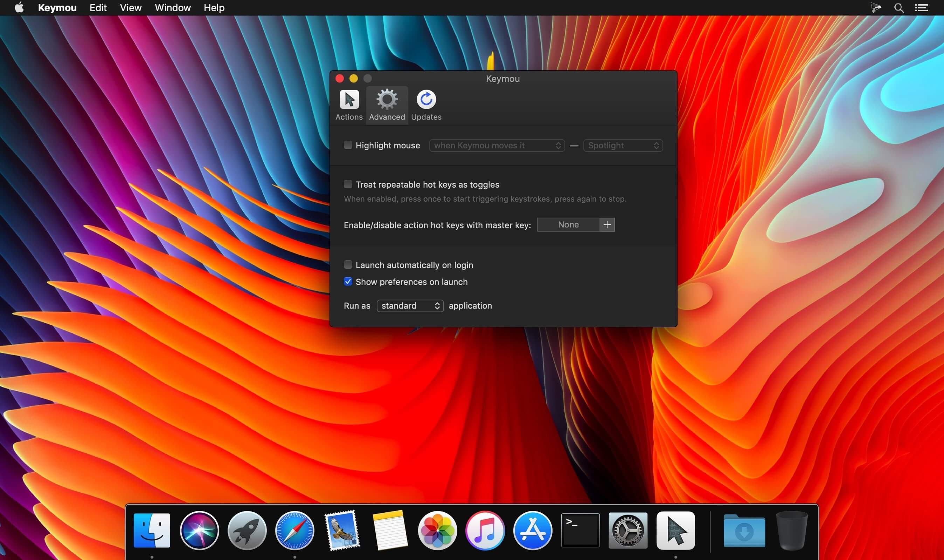
Task: Enable the Highlight mouse checkbox
Action: click(x=348, y=145)
